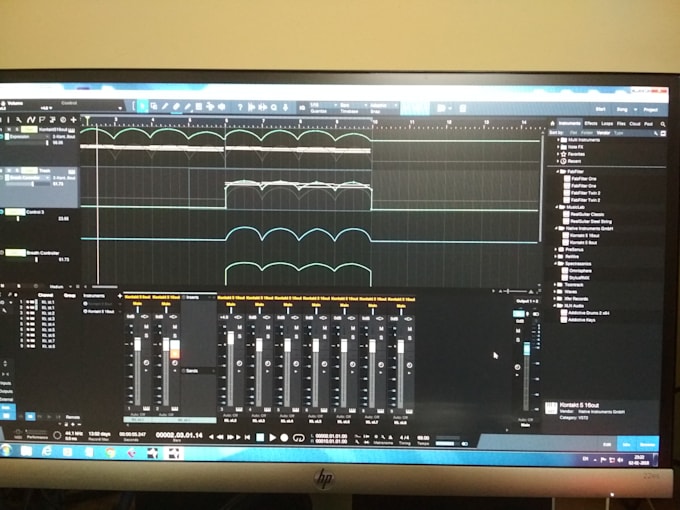Solo mixer channel 1
This screenshot has width=680, height=510.
146,336
